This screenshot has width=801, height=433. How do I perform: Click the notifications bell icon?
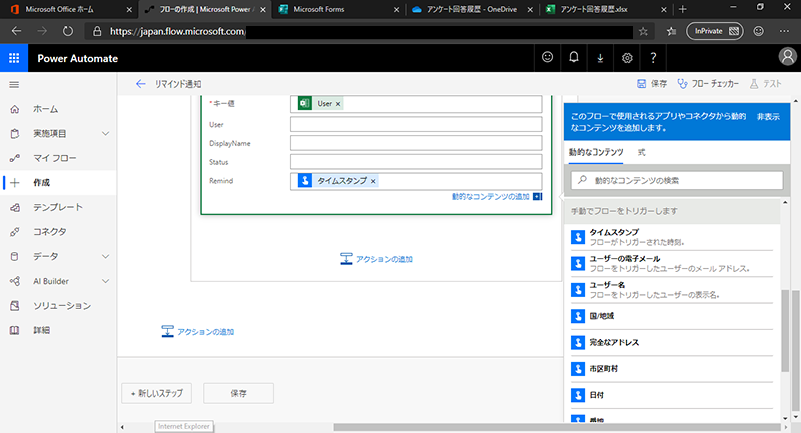[x=574, y=58]
